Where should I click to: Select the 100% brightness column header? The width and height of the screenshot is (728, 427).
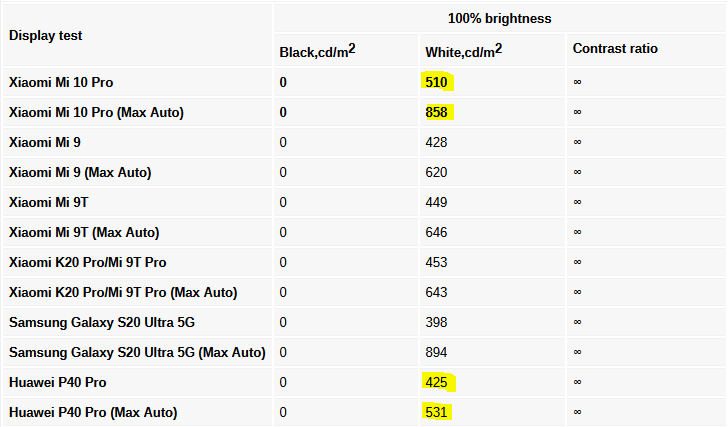[500, 18]
